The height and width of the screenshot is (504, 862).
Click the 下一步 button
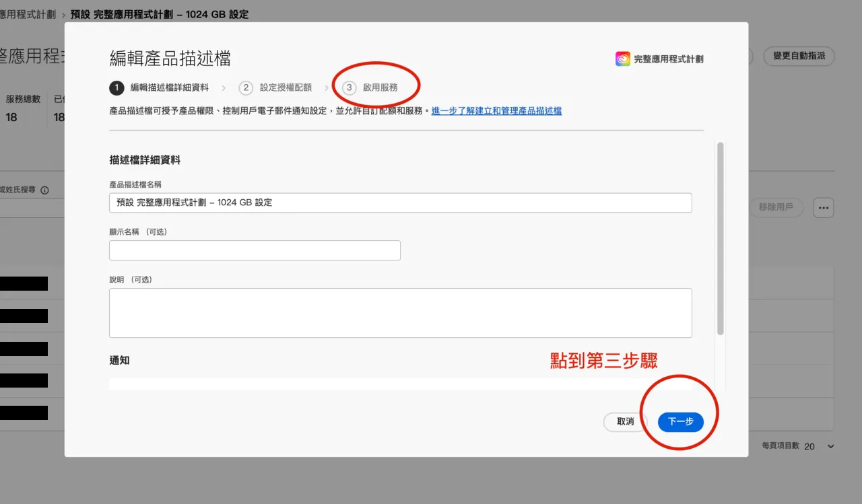pyautogui.click(x=681, y=422)
